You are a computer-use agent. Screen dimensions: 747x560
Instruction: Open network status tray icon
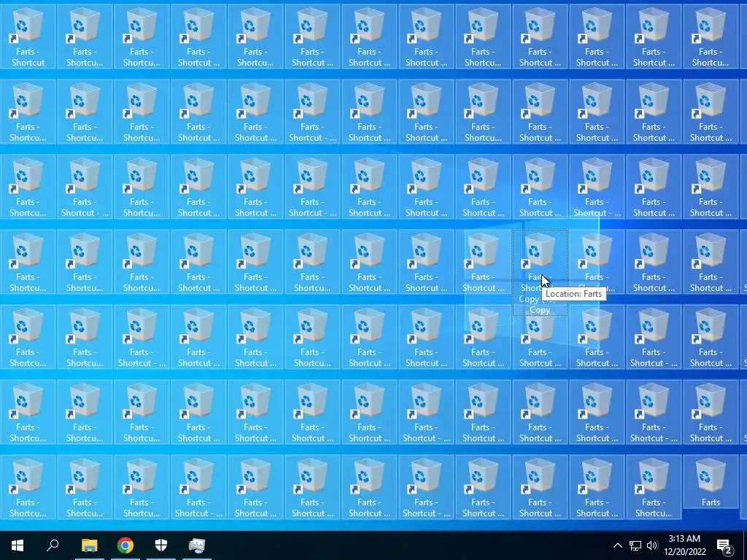click(635, 545)
